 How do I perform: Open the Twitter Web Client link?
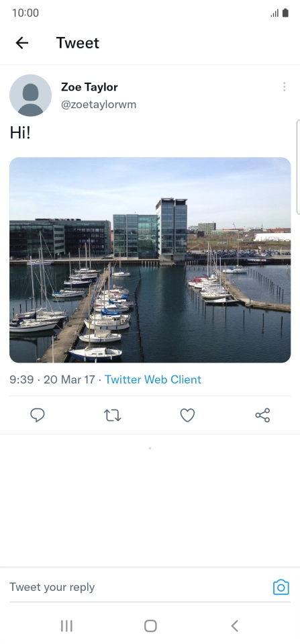tap(153, 379)
